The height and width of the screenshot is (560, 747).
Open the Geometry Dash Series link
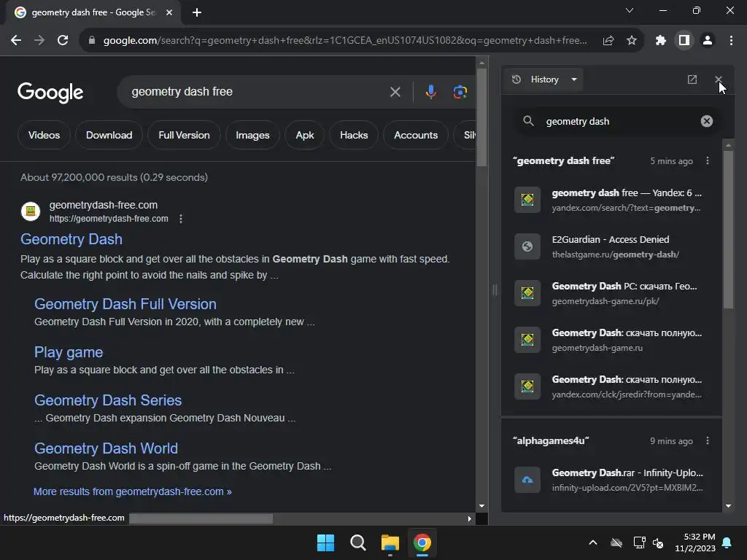(108, 400)
